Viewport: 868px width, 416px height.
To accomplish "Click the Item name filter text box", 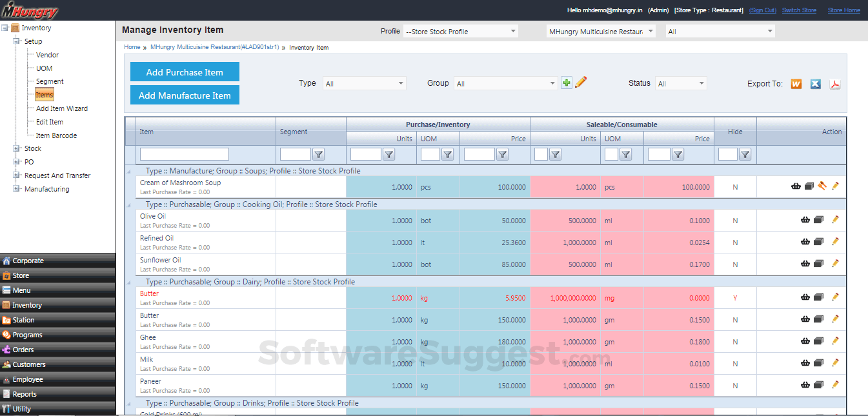I will pyautogui.click(x=185, y=154).
